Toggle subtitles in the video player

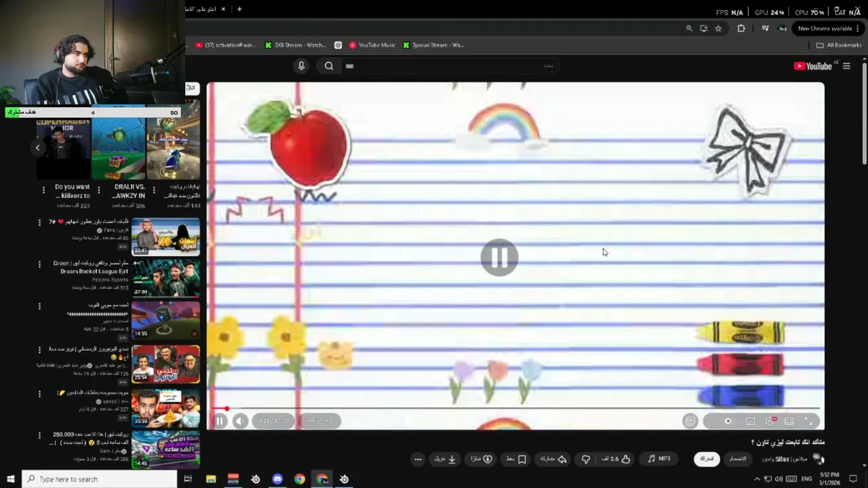750,421
